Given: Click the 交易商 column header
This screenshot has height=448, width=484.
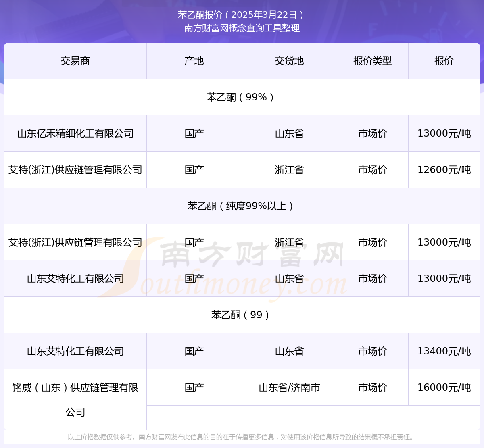Looking at the screenshot, I should (75, 61).
